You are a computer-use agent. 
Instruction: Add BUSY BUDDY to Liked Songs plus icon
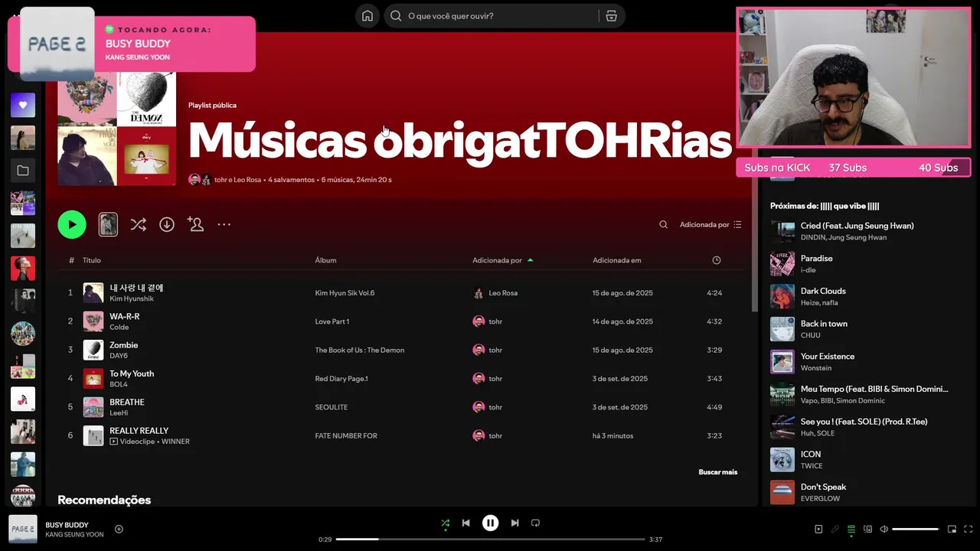[119, 529]
